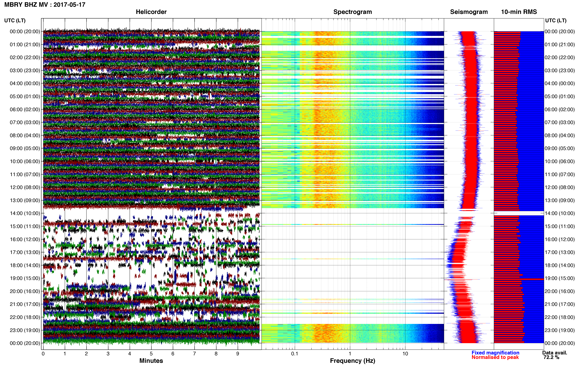Click 11:00 (07:00) on the Helicorder time axis
Viewport: 588px width, 368px height.
[25, 174]
